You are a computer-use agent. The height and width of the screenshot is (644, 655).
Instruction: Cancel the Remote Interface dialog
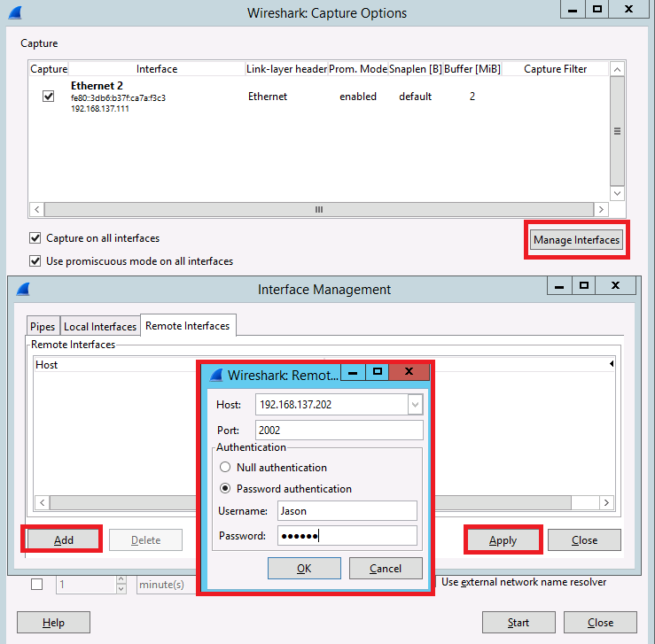coord(386,569)
